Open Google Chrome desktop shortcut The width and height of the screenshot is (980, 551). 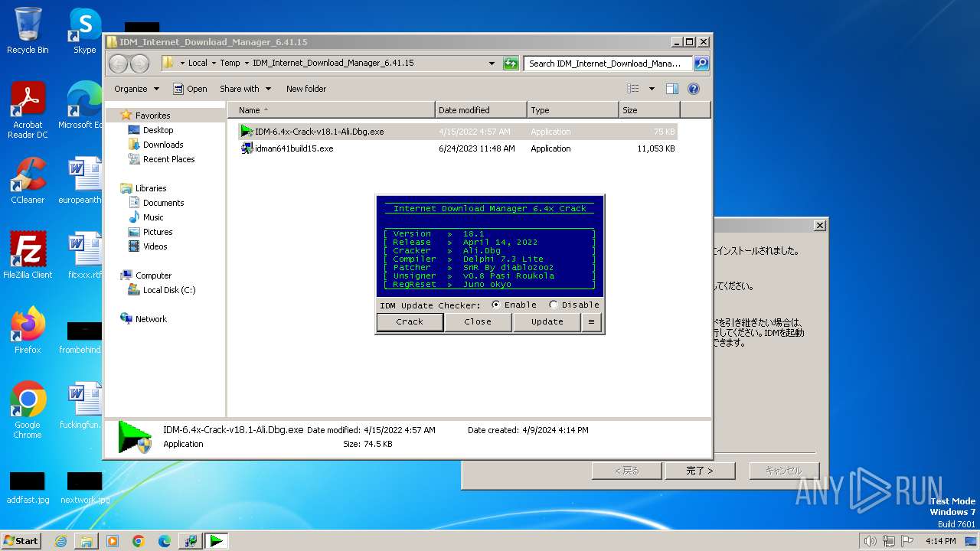pyautogui.click(x=28, y=410)
